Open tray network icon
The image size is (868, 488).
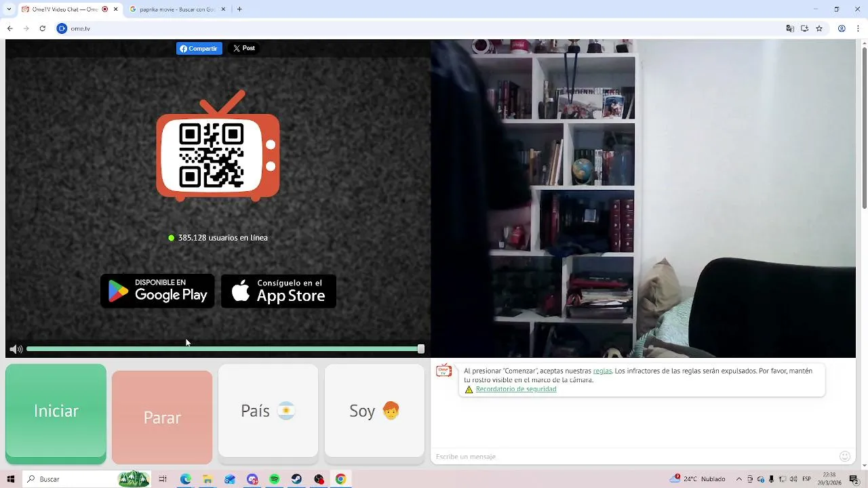[782, 479]
